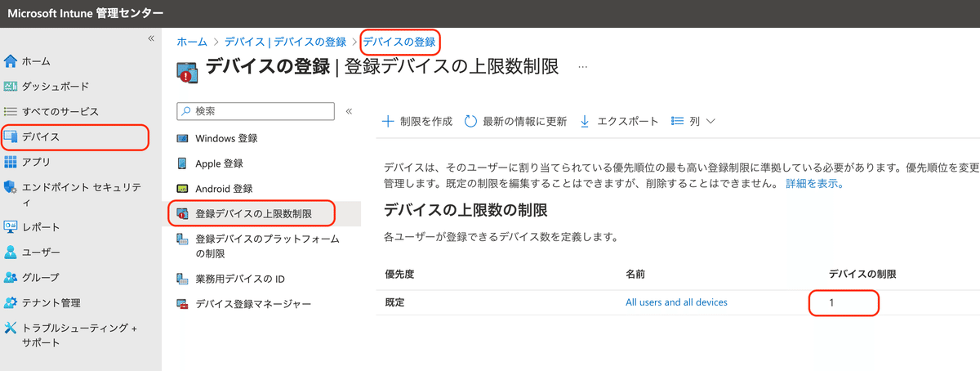Click the エンドポイント セキュリティ shield icon
The image size is (980, 371).
tap(11, 186)
